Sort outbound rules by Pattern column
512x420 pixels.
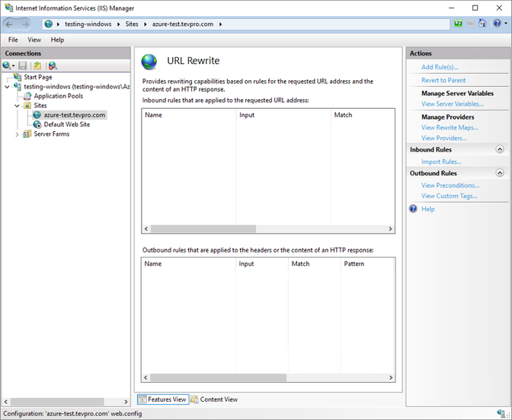367,264
